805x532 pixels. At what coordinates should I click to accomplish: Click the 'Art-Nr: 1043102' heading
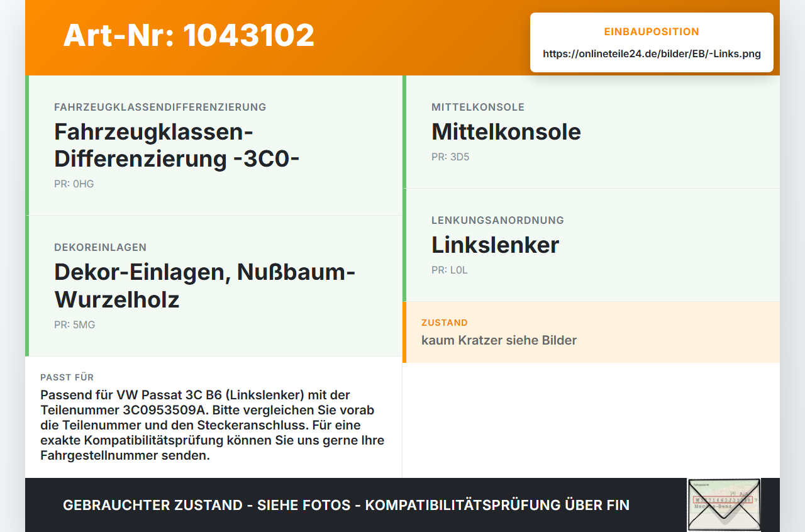(189, 35)
